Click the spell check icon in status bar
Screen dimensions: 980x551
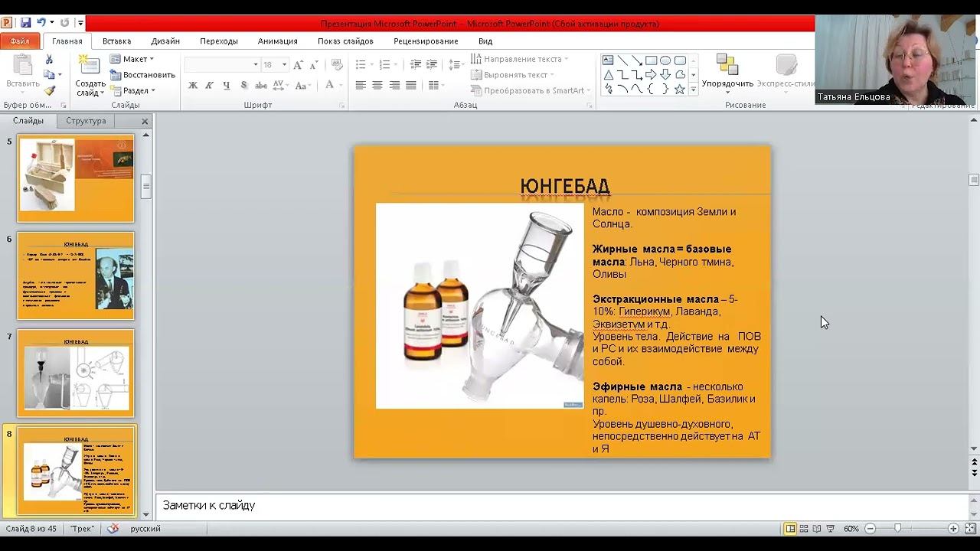pyautogui.click(x=113, y=529)
